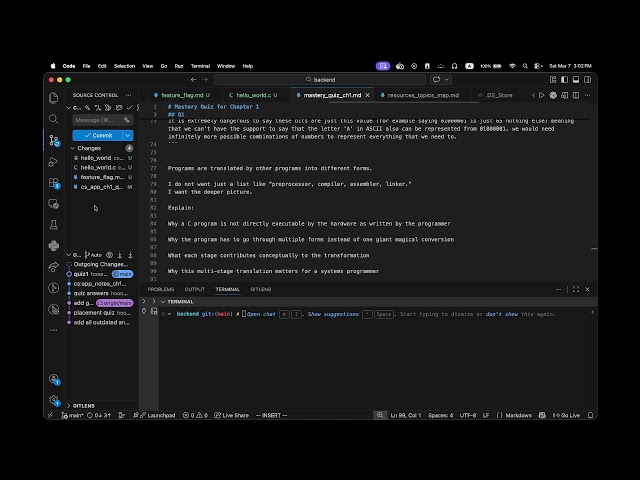Click the commit message input field

pyautogui.click(x=103, y=120)
